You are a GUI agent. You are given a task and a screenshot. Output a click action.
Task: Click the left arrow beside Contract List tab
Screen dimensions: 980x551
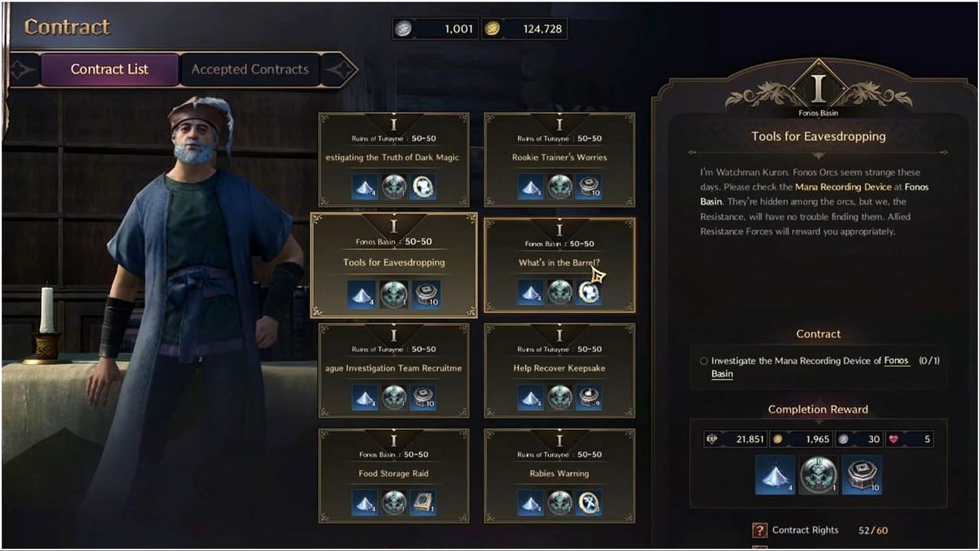coord(20,69)
